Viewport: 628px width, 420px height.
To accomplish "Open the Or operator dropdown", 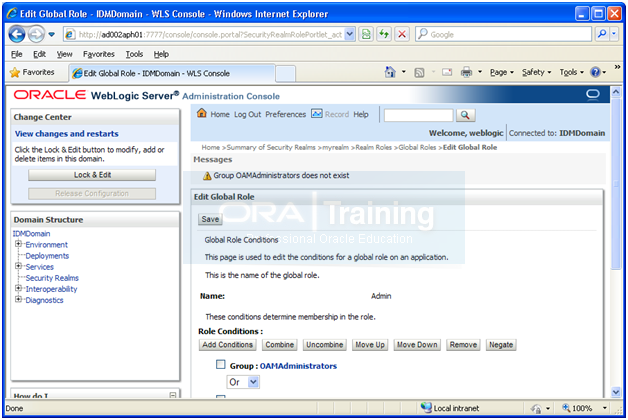I will coord(243,382).
